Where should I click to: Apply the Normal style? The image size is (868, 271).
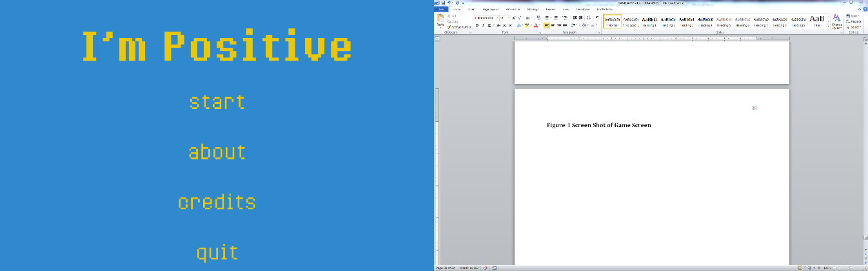[613, 21]
